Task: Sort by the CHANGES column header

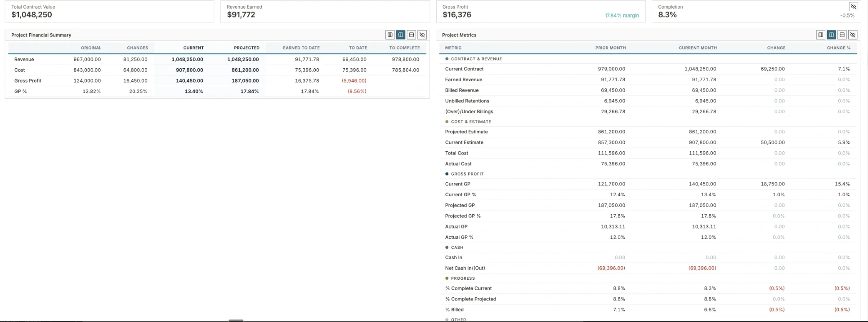Action: tap(137, 48)
